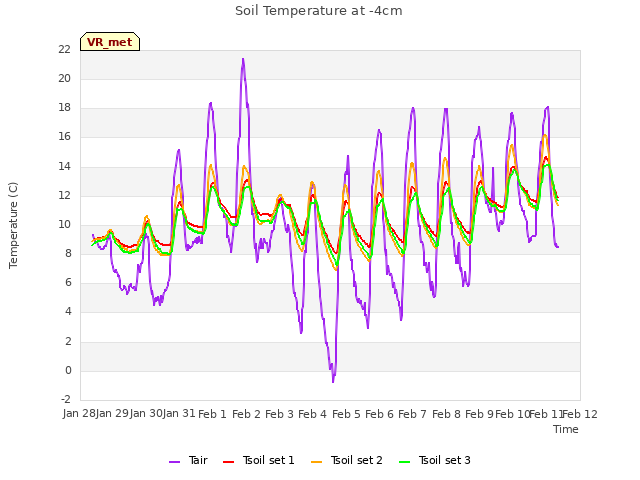
Task: Click the purple Tair legend color marker
Action: coord(174,462)
